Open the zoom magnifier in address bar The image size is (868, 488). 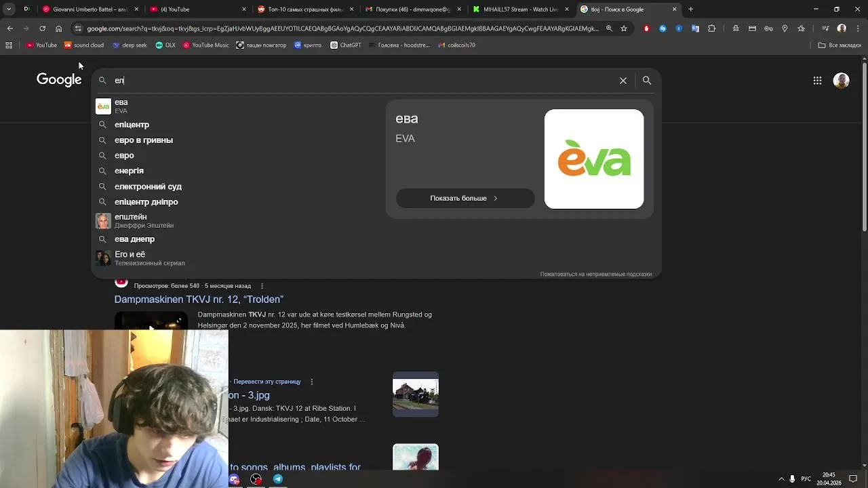609,28
